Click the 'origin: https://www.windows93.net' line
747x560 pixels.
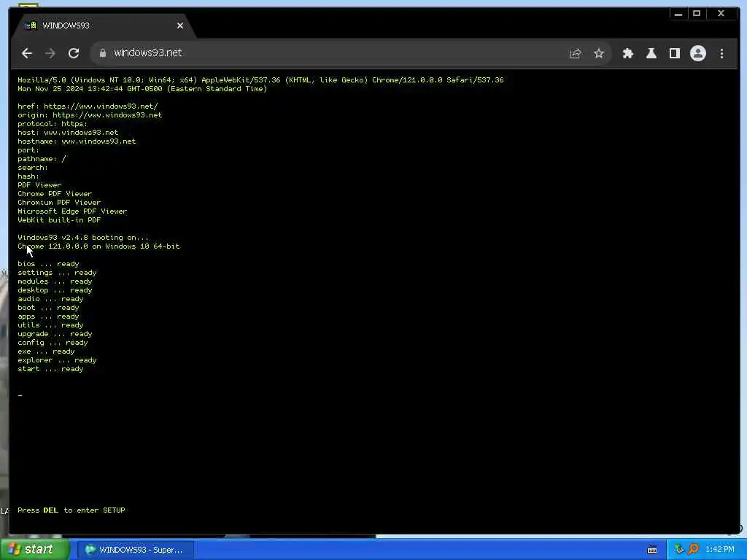[x=90, y=114]
